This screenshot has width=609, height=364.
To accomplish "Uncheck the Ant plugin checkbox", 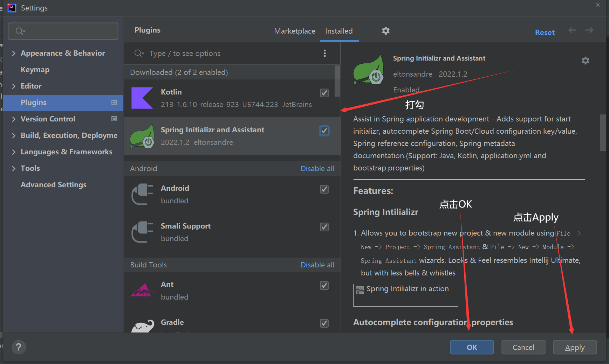I will [x=324, y=285].
